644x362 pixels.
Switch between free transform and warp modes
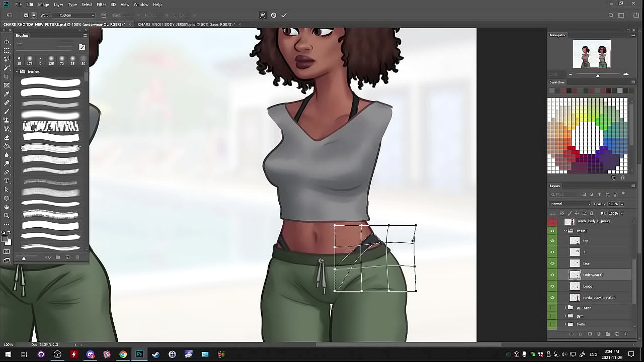(x=263, y=15)
